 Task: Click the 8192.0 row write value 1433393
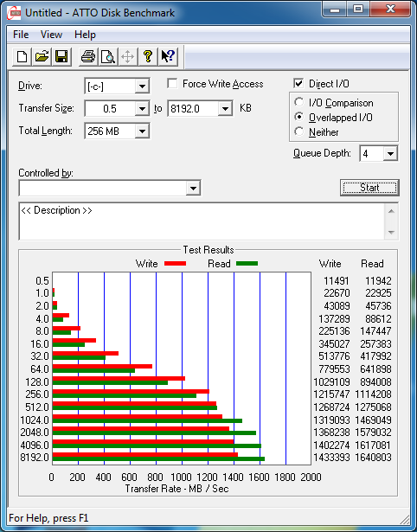pyautogui.click(x=331, y=458)
